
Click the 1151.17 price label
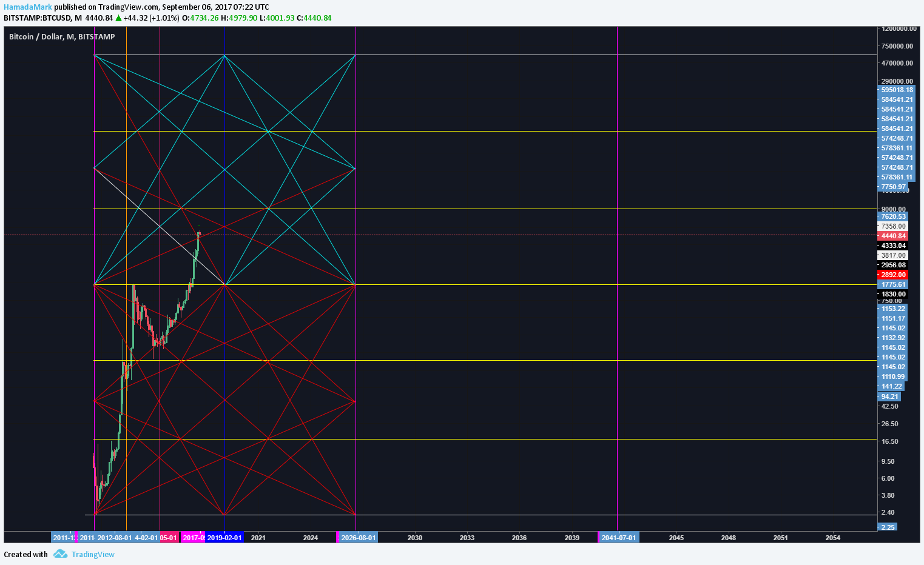(893, 318)
